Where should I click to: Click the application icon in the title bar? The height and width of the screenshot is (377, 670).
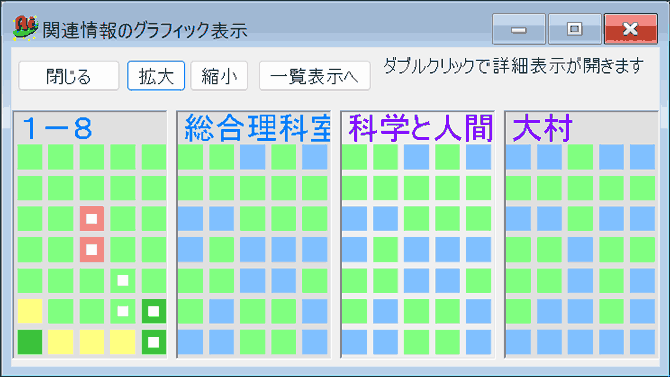26,28
